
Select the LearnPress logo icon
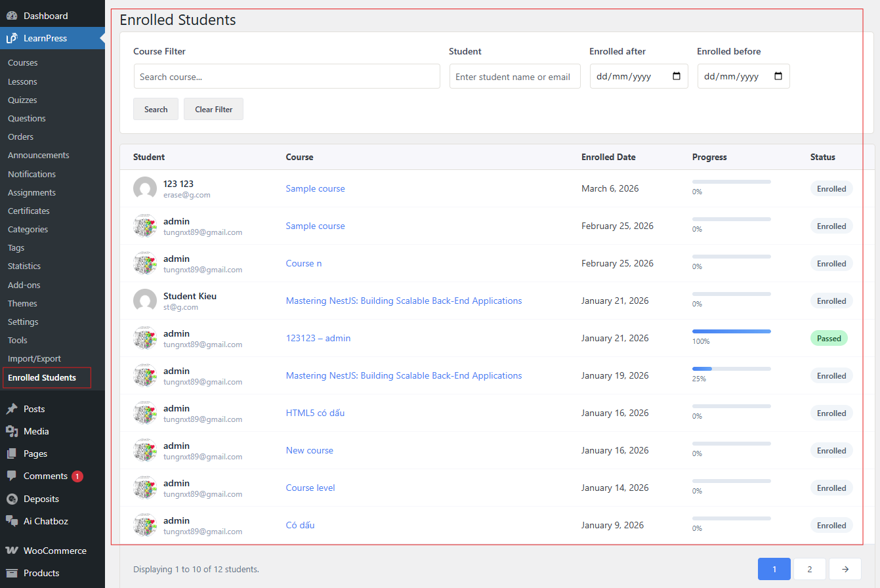pyautogui.click(x=11, y=38)
